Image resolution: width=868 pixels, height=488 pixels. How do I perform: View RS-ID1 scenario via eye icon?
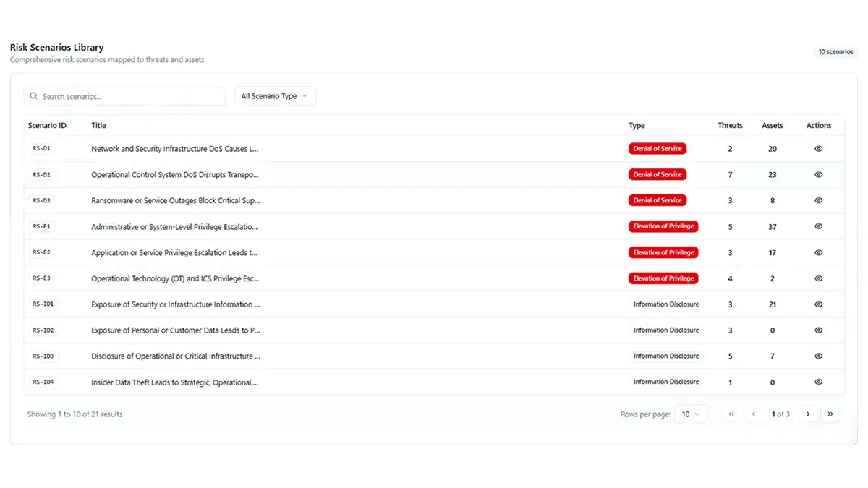[819, 304]
